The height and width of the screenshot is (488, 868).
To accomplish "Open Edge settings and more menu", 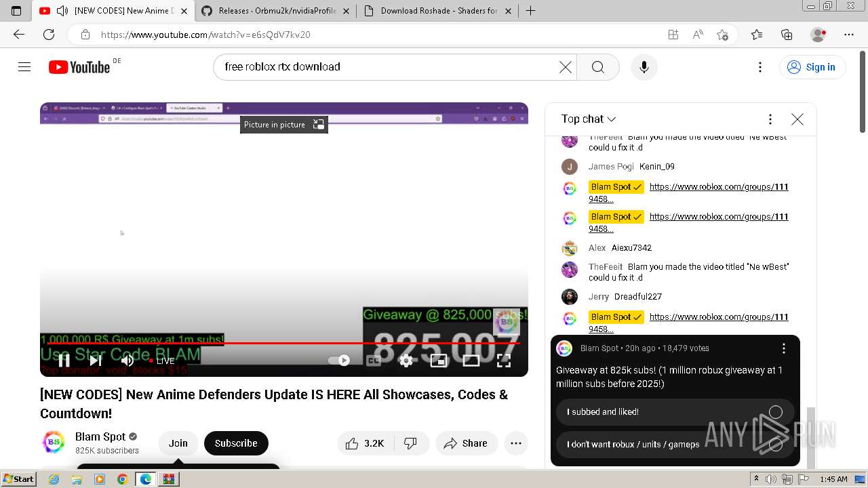I will tap(849, 35).
